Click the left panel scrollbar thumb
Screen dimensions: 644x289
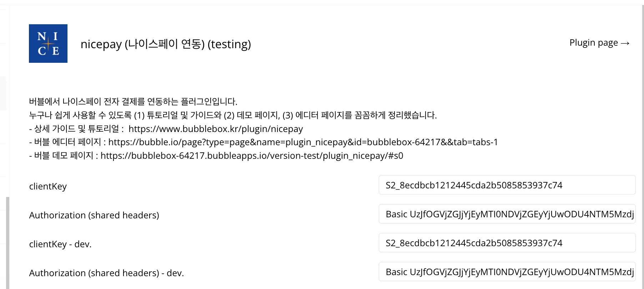pyautogui.click(x=7, y=243)
